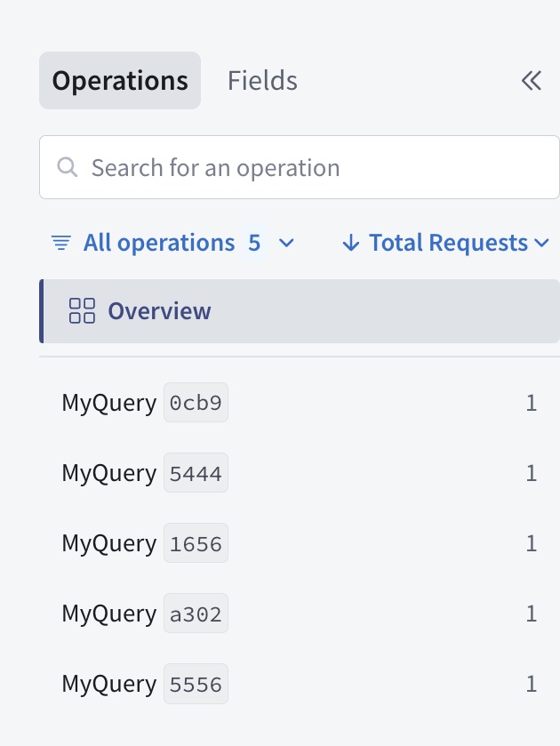Open the Overview dashboard
The height and width of the screenshot is (746, 560).
pos(160,311)
